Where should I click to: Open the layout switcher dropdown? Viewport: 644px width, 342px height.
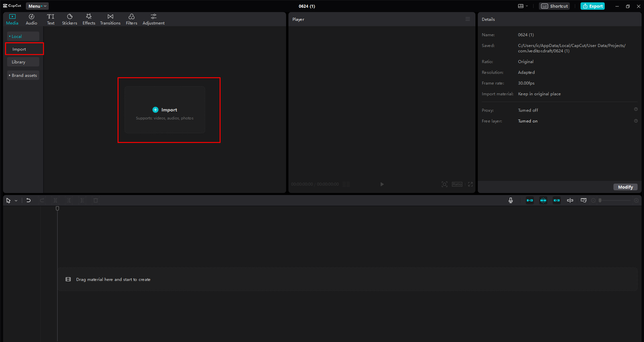(x=523, y=6)
